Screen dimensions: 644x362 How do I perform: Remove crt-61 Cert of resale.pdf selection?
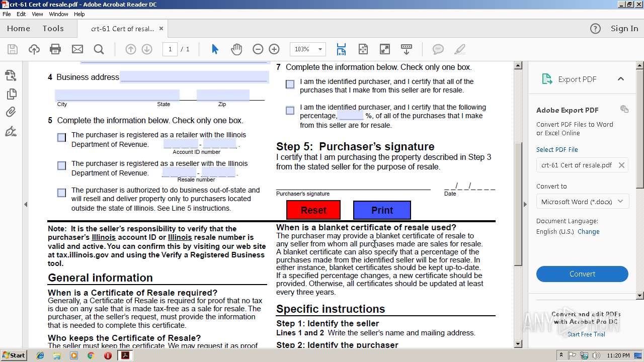point(621,165)
